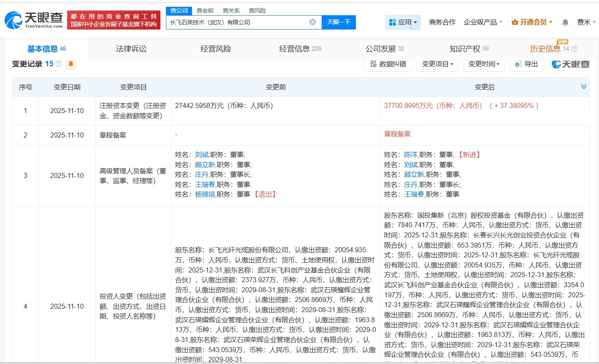Click the orange subscribe bell beside 变更记录
Viewport: 599px width, 364px height.
tap(70, 64)
